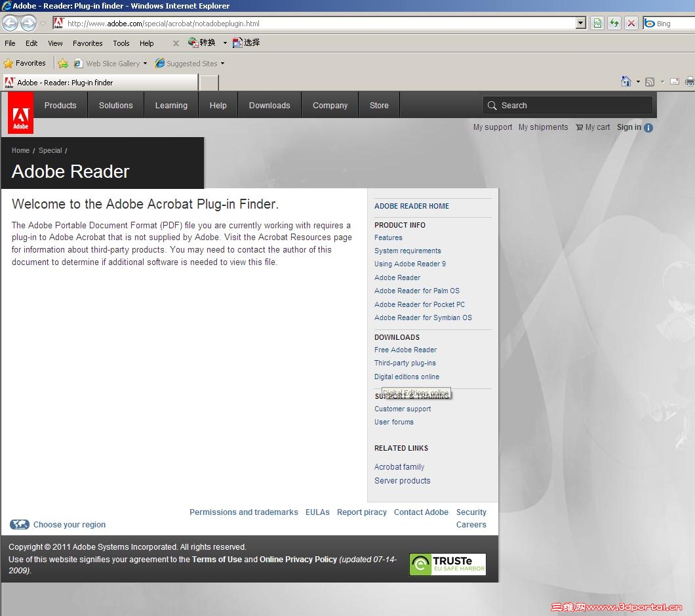Click the Choose your region globe icon
695x616 pixels.
(20, 524)
